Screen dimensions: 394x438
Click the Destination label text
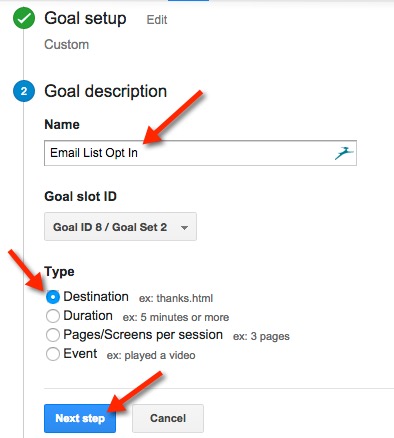coord(96,297)
